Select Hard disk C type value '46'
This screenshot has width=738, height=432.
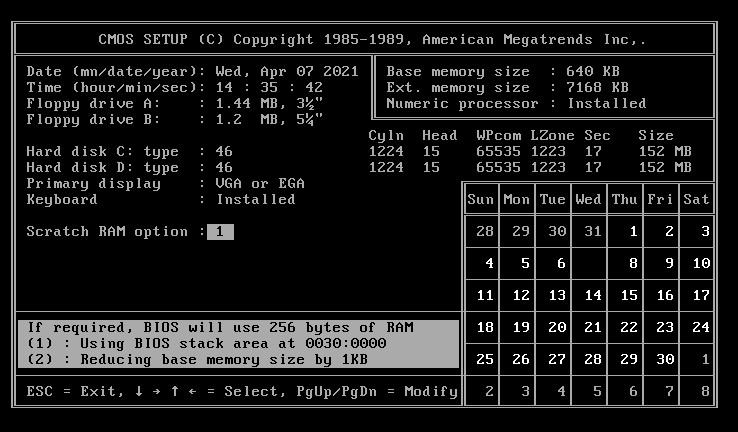(x=224, y=152)
